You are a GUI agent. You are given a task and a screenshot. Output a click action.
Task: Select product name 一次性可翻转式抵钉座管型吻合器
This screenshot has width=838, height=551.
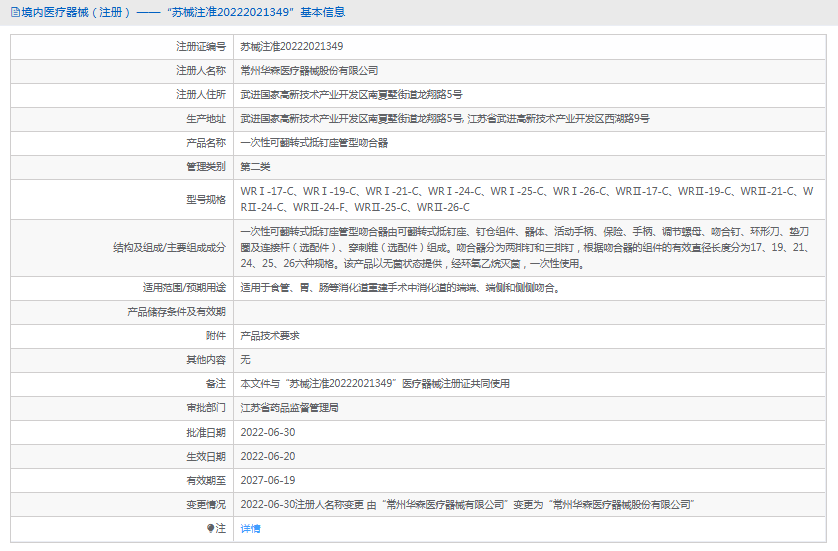[x=314, y=143]
